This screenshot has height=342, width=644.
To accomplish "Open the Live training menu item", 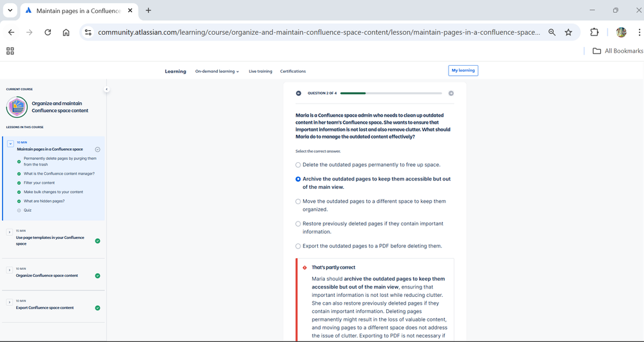I will coord(260,71).
